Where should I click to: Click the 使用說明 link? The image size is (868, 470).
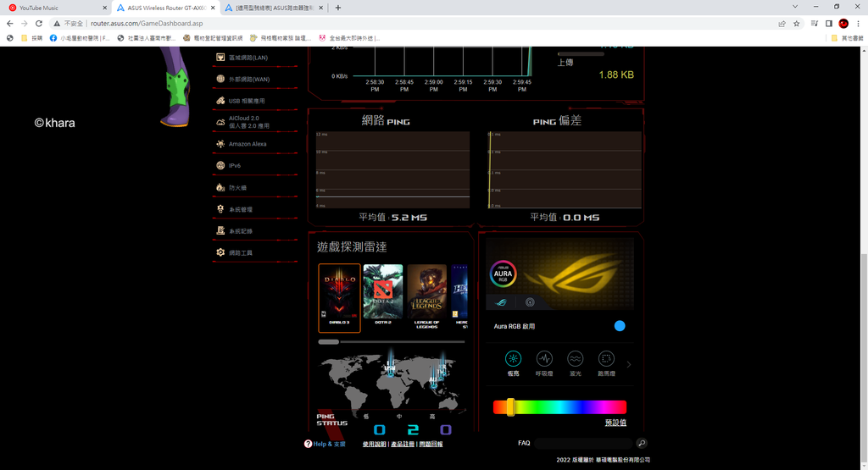374,444
